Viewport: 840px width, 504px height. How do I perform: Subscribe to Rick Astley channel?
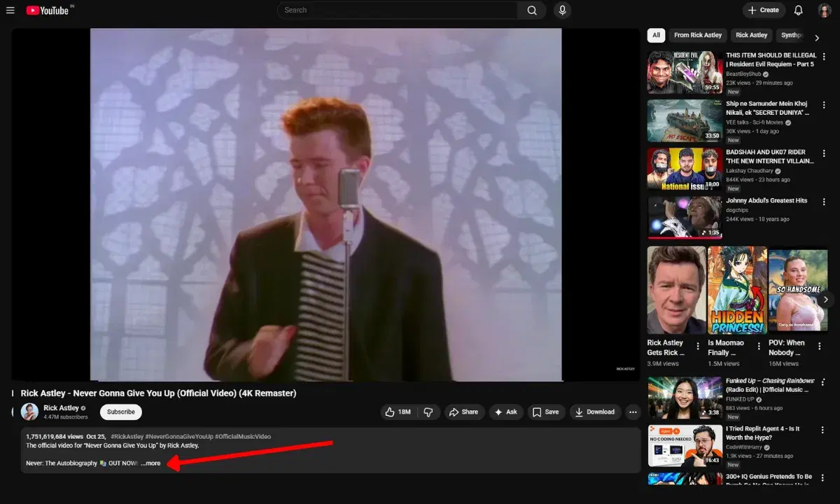[x=121, y=412]
